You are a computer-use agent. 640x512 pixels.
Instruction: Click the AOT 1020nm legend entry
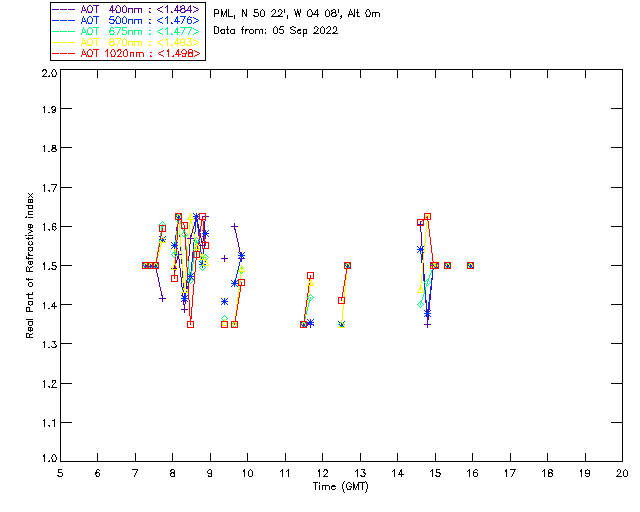click(x=126, y=53)
